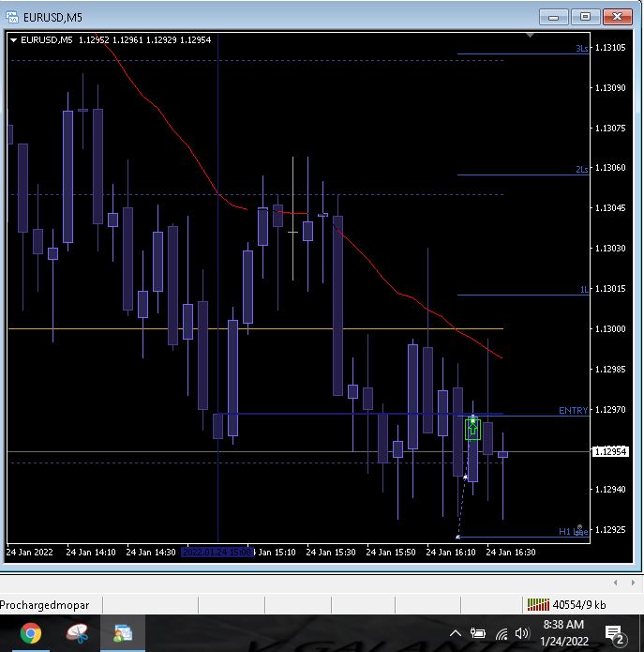Image resolution: width=644 pixels, height=652 pixels.
Task: Click the 40554/9 kb traffic indicator
Action: [x=578, y=605]
